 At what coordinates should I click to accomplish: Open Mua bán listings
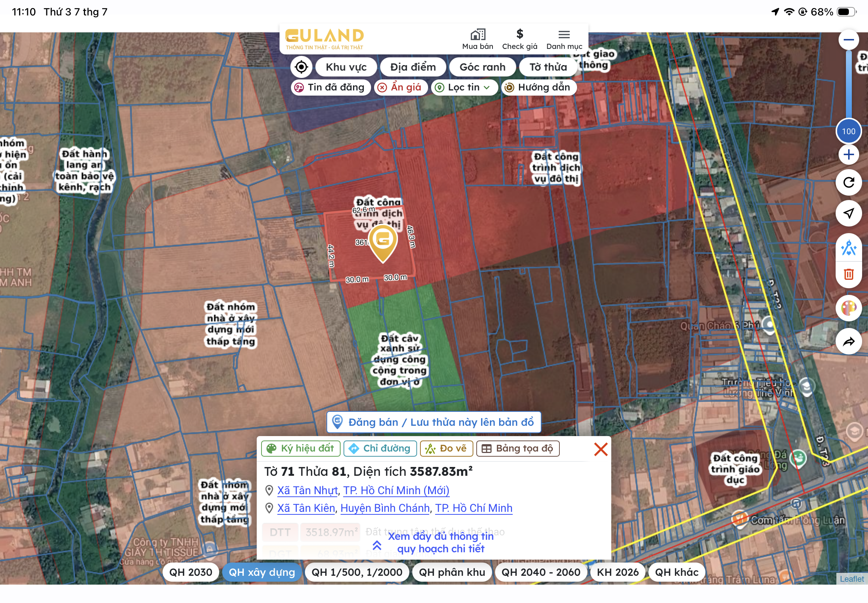tap(478, 39)
